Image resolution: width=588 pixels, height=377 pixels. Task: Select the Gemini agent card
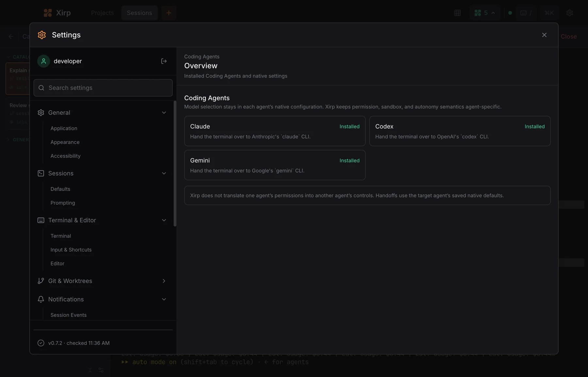(x=275, y=165)
